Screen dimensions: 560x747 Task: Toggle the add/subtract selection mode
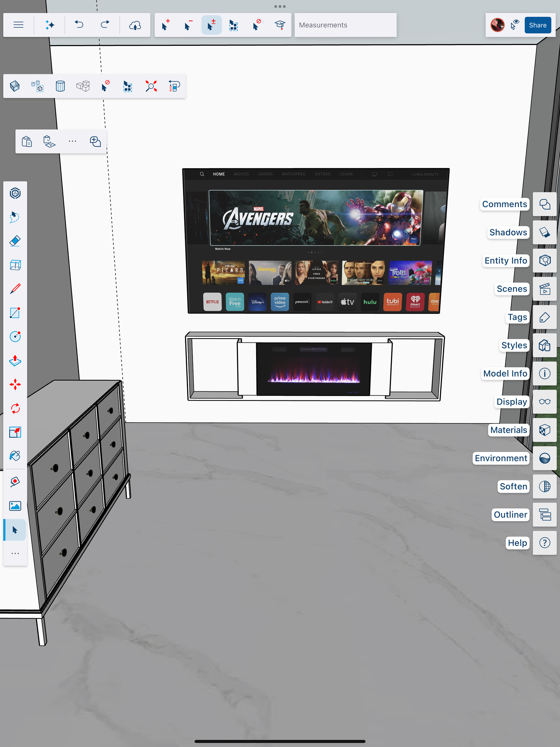[x=211, y=25]
